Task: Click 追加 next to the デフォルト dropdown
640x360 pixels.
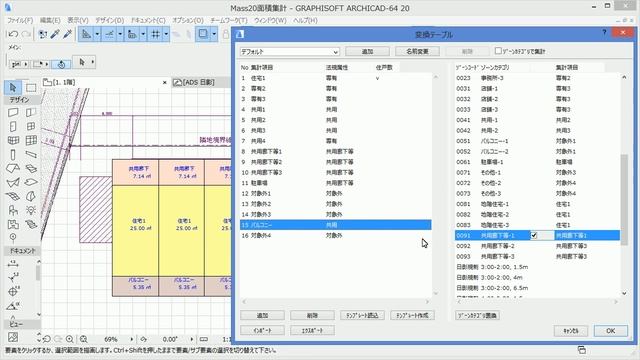Action: pyautogui.click(x=367, y=51)
